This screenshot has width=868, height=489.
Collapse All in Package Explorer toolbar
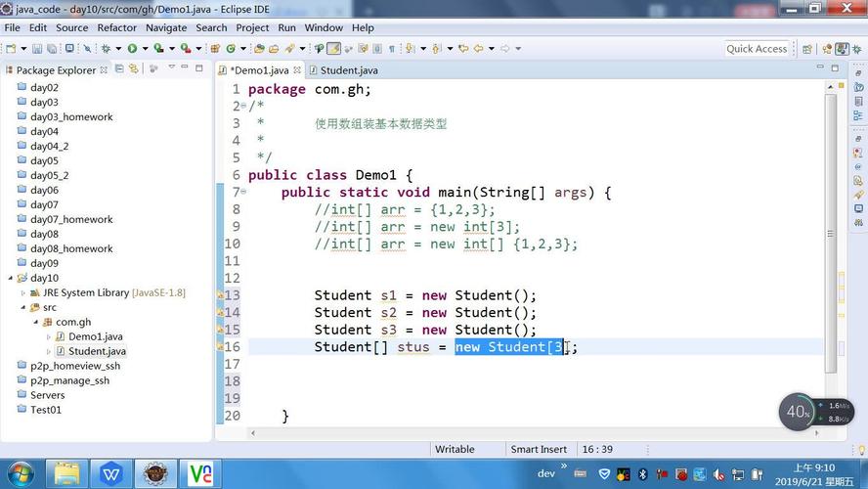(x=119, y=68)
